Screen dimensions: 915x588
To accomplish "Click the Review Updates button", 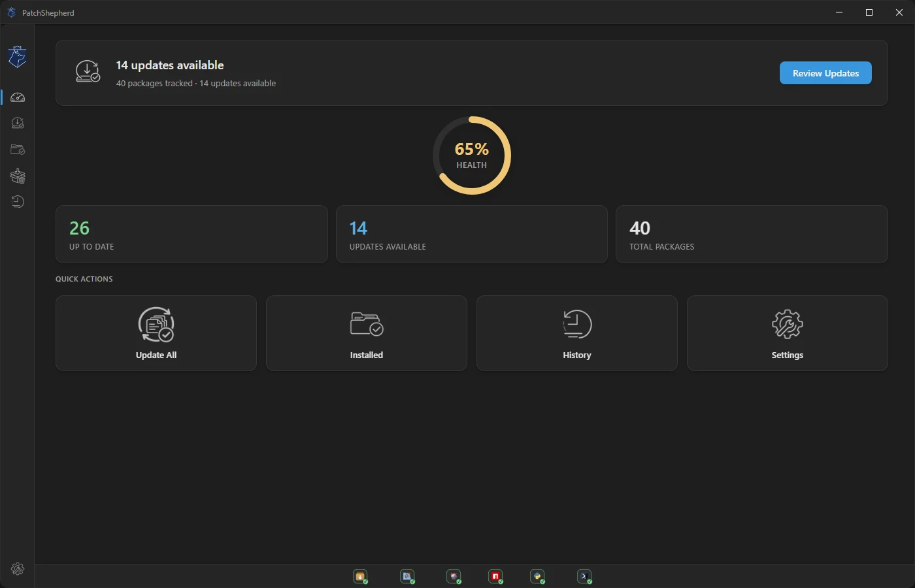I will (x=825, y=73).
